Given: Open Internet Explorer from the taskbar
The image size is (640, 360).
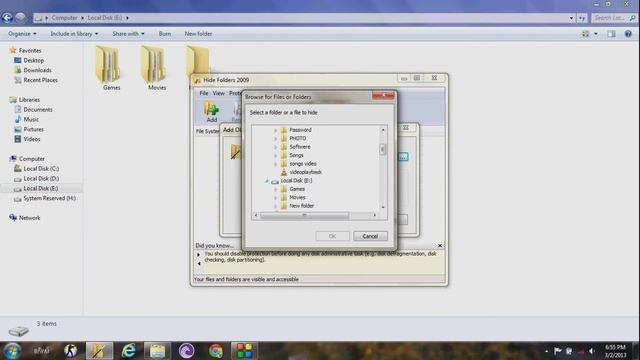Looking at the screenshot, I should pos(129,351).
